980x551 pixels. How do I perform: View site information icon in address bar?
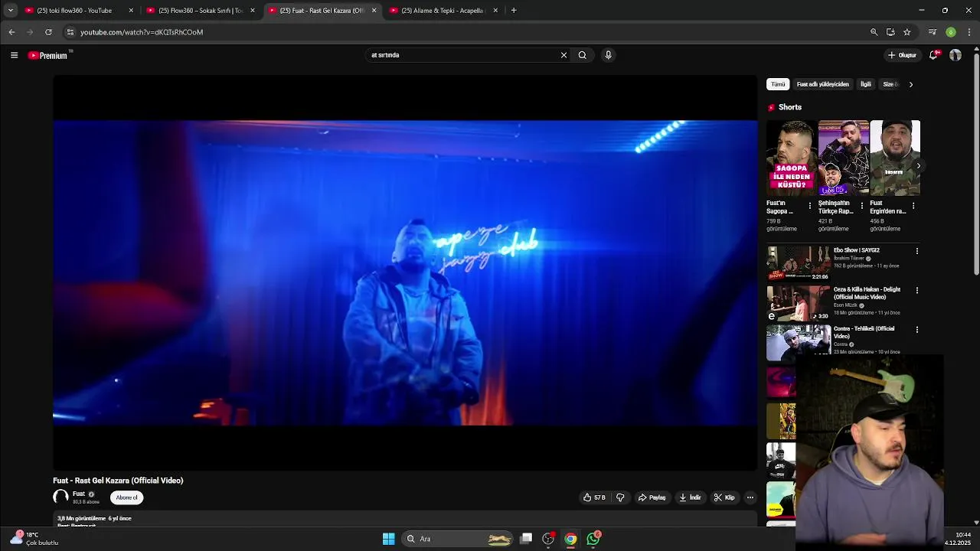(70, 32)
